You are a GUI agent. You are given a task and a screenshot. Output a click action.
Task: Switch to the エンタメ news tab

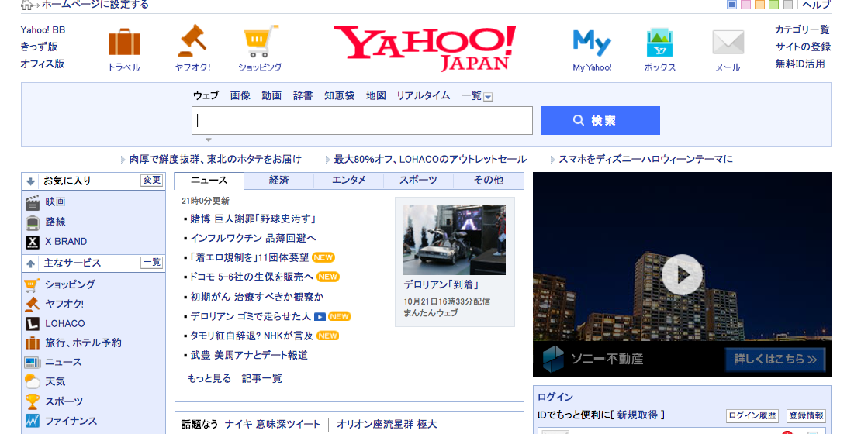pyautogui.click(x=349, y=181)
